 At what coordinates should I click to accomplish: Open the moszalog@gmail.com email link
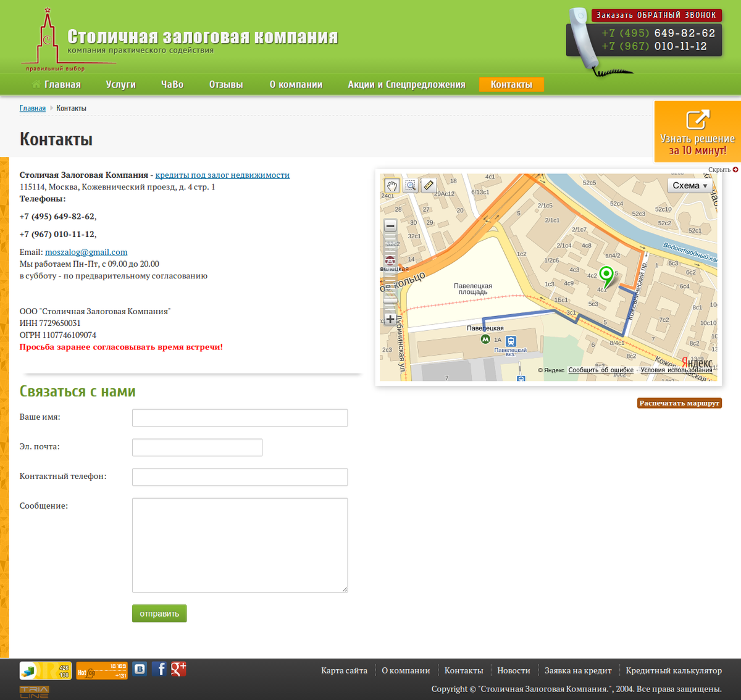pos(86,252)
